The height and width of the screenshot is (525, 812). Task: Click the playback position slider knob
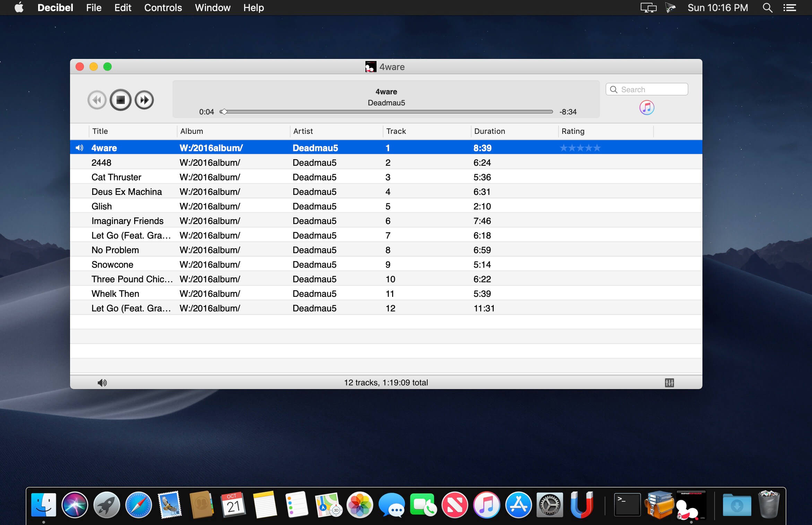pos(224,112)
